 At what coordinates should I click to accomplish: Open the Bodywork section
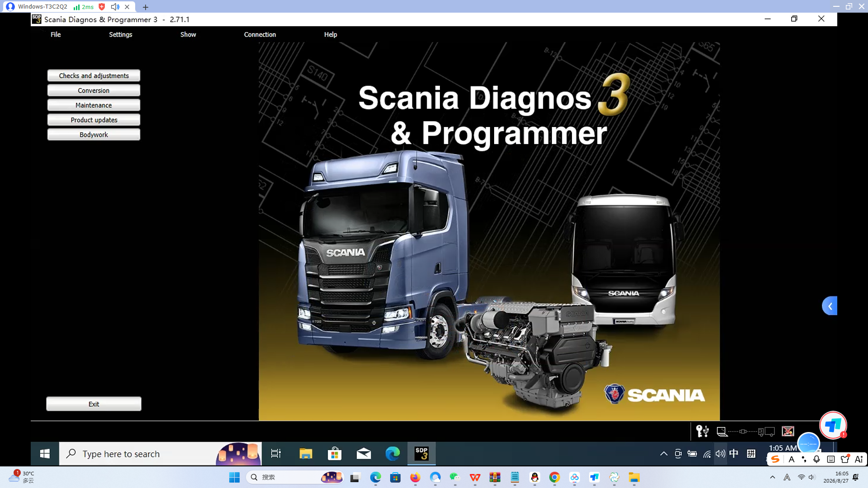pos(94,135)
